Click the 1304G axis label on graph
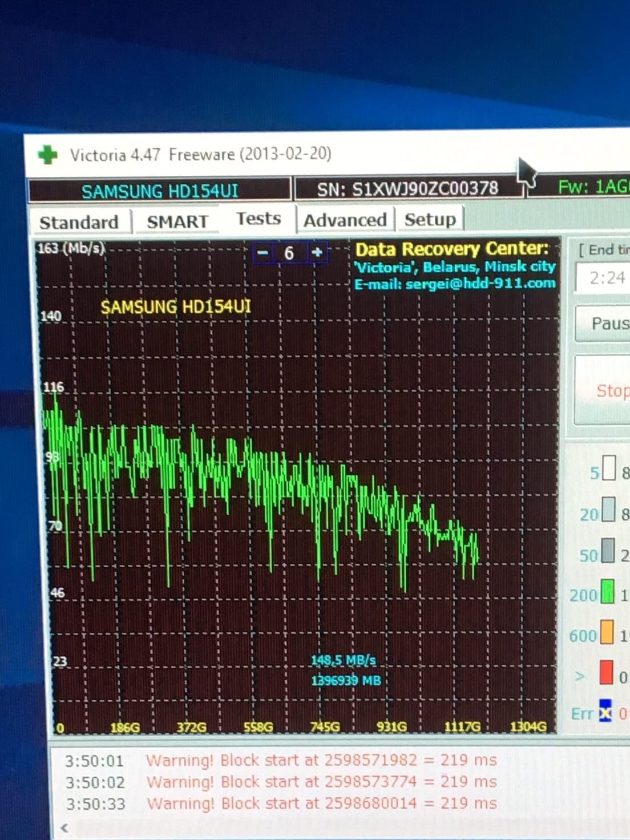630x840 pixels. pos(528,726)
